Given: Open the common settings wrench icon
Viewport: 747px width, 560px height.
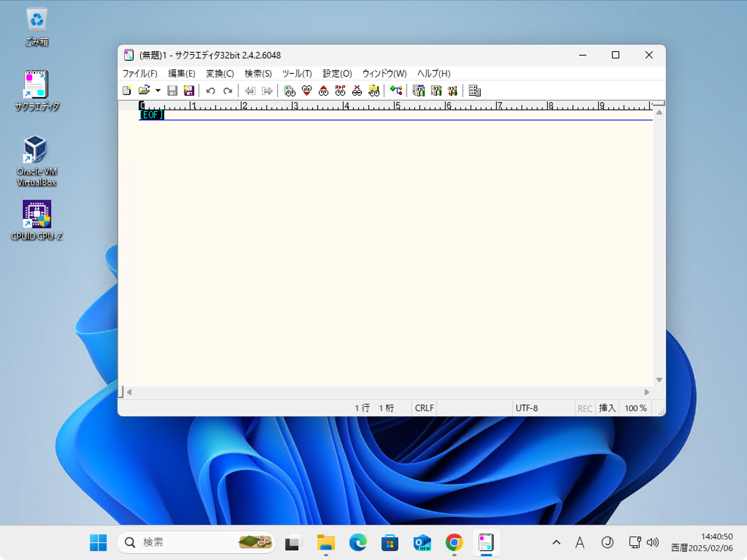Looking at the screenshot, I should pyautogui.click(x=436, y=90).
